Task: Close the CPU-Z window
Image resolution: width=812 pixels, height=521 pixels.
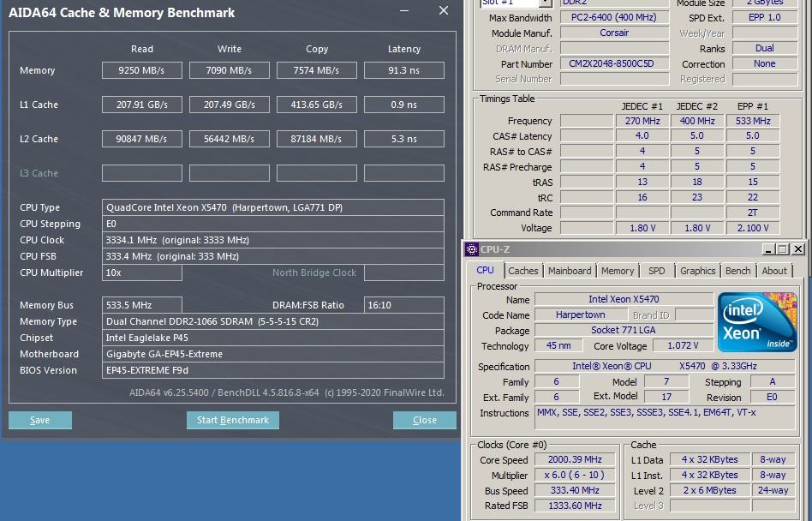Action: 798,249
